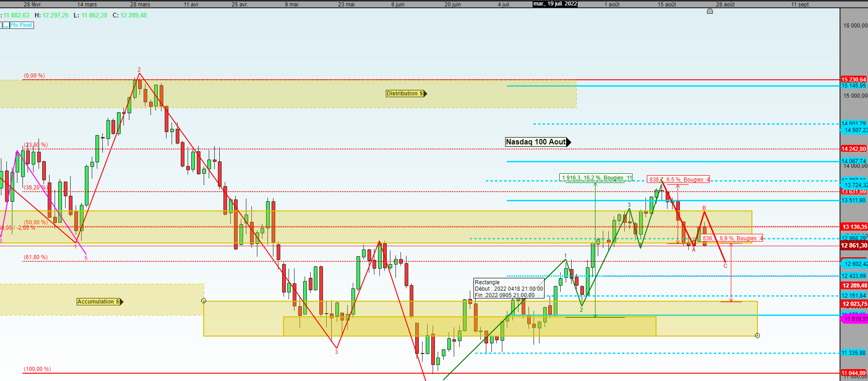Click the red price tag 14 242,80
This screenshot has width=868, height=381.
coord(854,149)
